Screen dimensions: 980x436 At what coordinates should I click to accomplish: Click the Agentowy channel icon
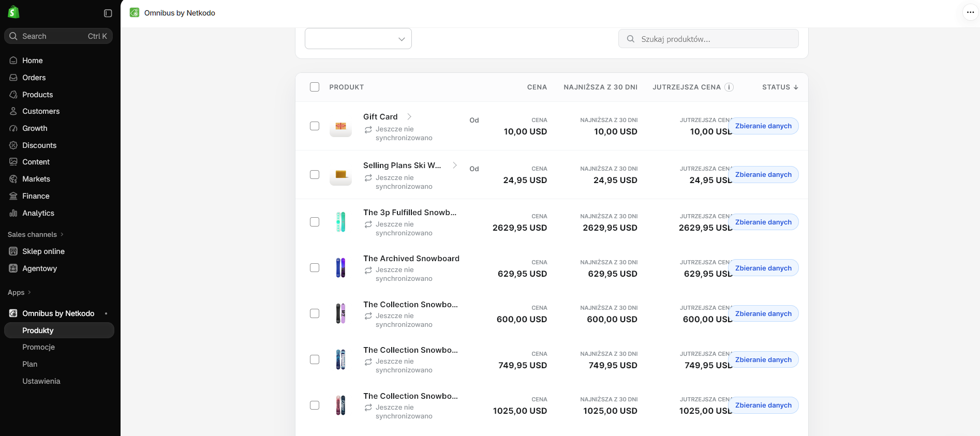pos(13,268)
